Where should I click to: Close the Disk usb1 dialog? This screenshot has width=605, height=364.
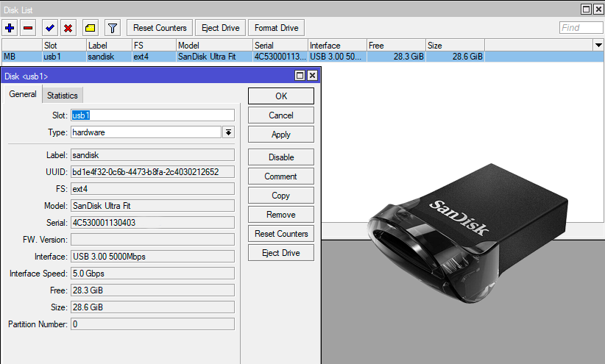click(312, 76)
